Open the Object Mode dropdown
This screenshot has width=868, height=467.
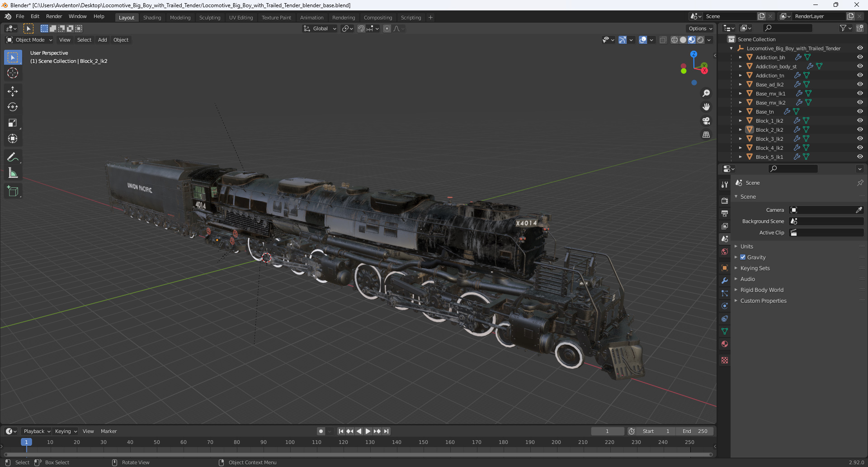pyautogui.click(x=29, y=40)
